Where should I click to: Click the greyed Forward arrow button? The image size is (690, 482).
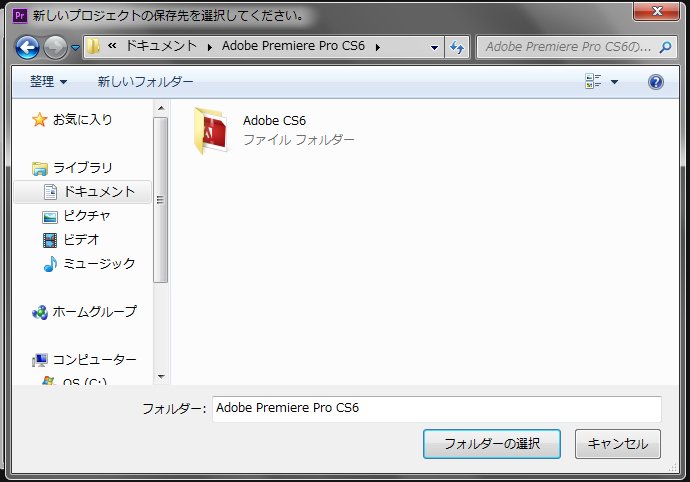click(55, 48)
